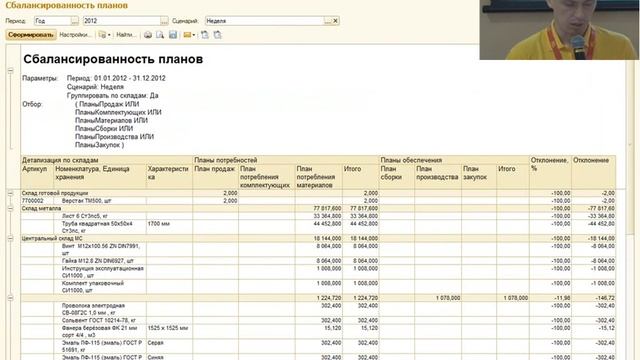
Task: Collapse the Склад готовой продукции group
Action: pos(11,193)
